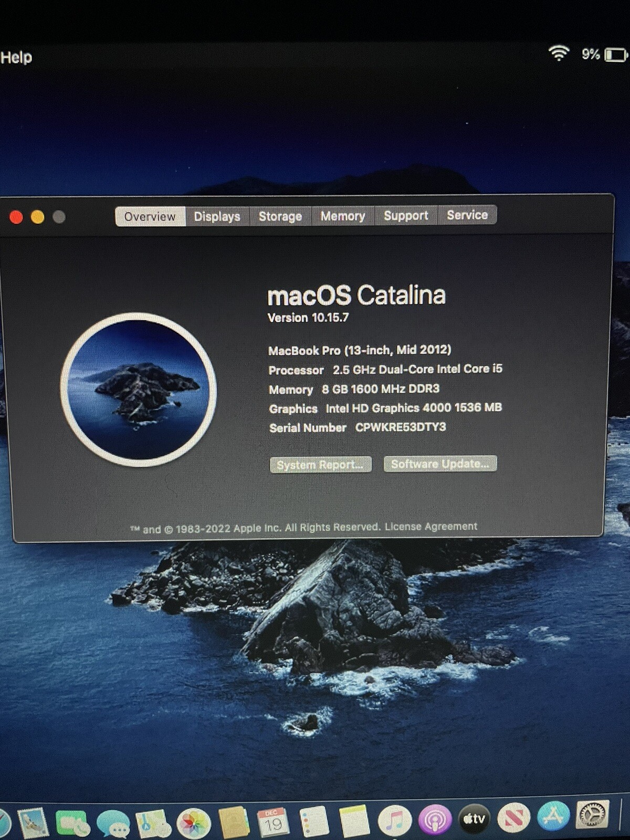Screen dimensions: 630x840
Task: Launch FaceTime from the Dock
Action: click(73, 823)
